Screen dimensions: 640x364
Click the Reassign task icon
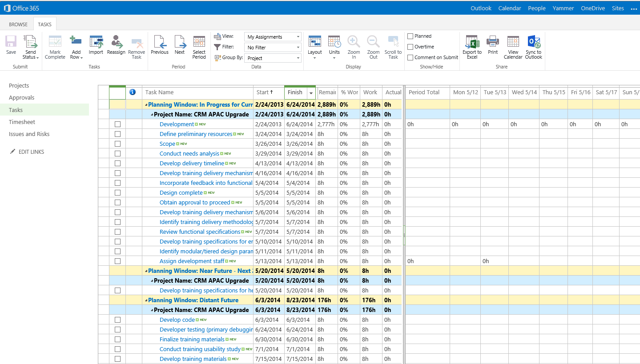pos(116,43)
